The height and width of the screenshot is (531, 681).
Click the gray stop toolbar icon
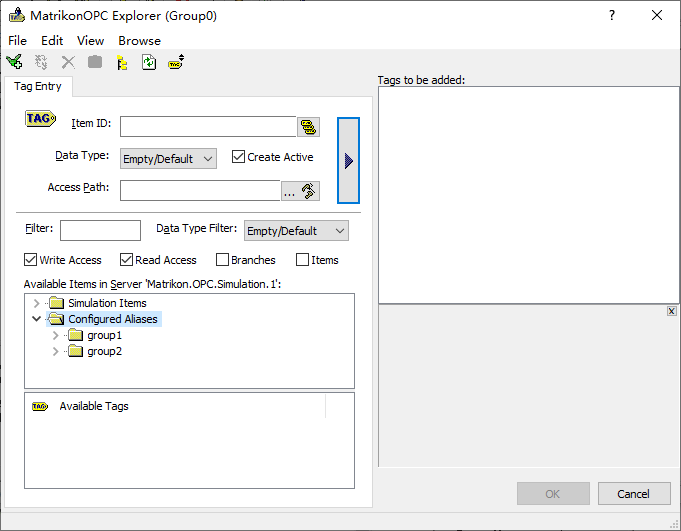point(95,62)
